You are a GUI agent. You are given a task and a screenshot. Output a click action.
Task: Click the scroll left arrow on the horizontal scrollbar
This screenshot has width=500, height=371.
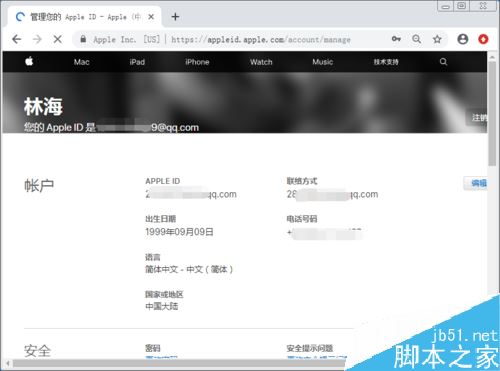7,363
